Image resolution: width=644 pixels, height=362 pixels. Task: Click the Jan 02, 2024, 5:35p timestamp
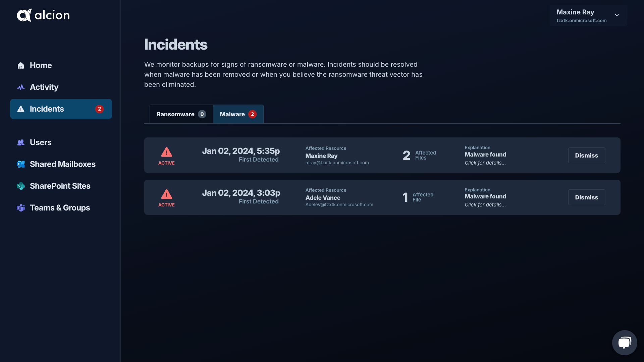[x=241, y=151]
